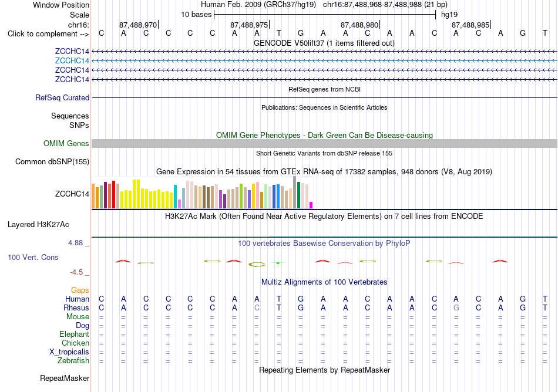Viewport: 558px width, 392px height.
Task: Click the light-blue ZCCHC14 transcript arrow line
Action: click(x=324, y=61)
